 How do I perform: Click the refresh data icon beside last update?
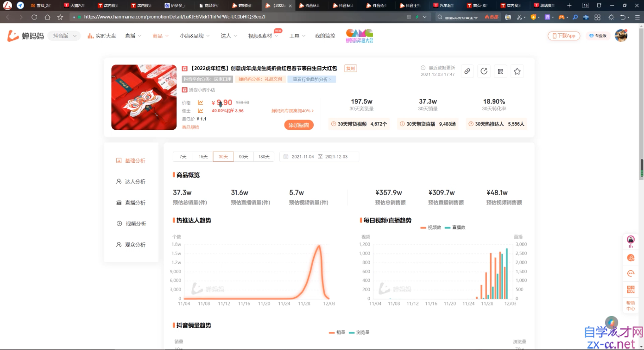(484, 71)
